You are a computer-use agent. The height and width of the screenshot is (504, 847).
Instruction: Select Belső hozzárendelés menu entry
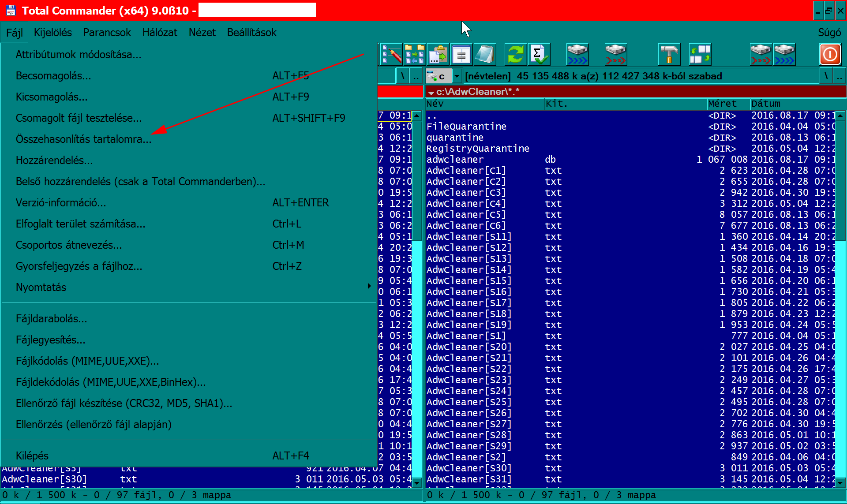tap(189, 181)
